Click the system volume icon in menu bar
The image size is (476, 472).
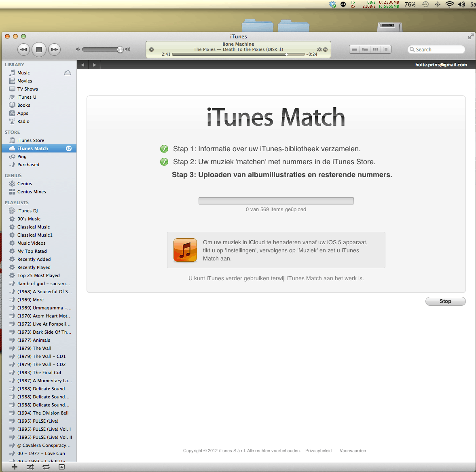pyautogui.click(x=461, y=4)
